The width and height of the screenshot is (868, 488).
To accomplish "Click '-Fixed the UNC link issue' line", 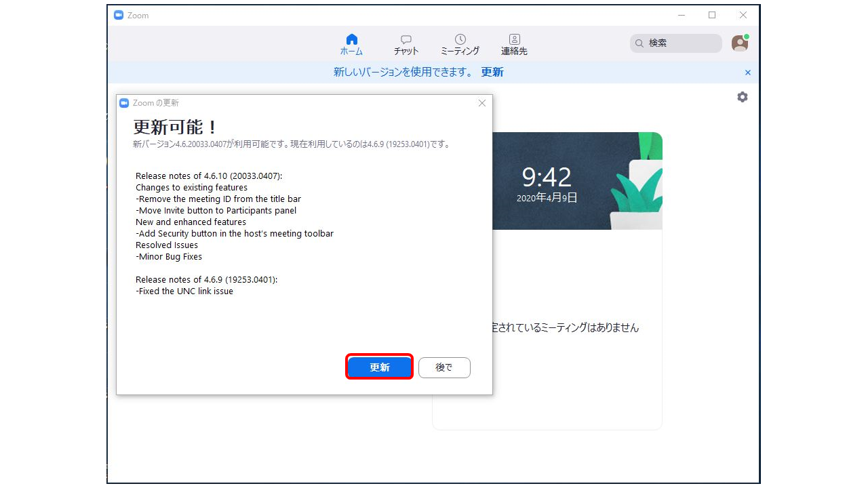I will coord(184,291).
